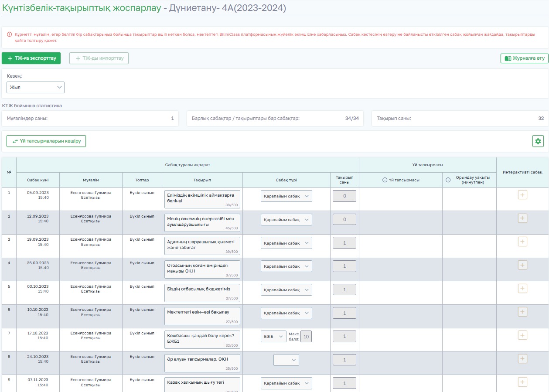
Task: Add interactive lesson plus for 19.09.2023 lesson
Action: 522,242
